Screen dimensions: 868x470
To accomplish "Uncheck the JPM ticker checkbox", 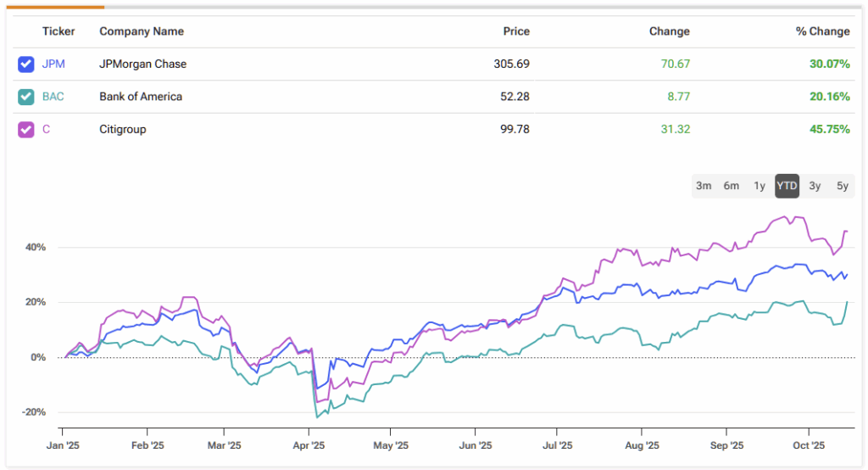I will (x=26, y=64).
